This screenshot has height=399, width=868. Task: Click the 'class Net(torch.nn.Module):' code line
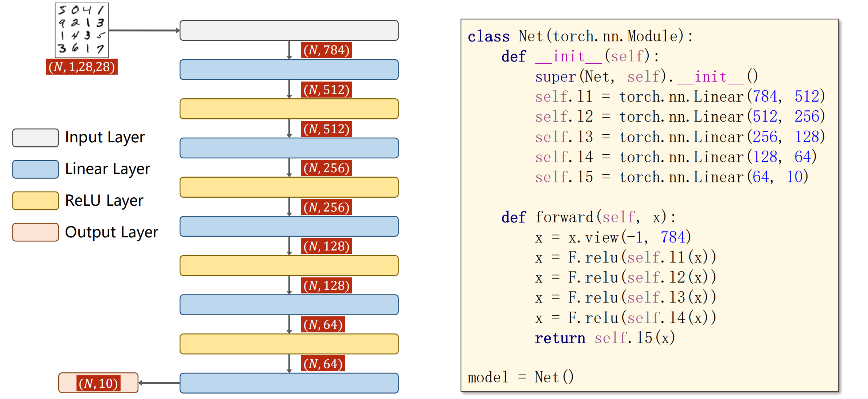coord(580,36)
